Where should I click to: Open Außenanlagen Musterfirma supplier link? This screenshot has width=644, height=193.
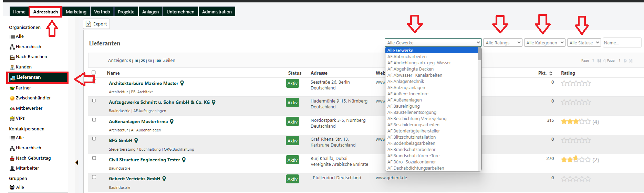click(138, 121)
